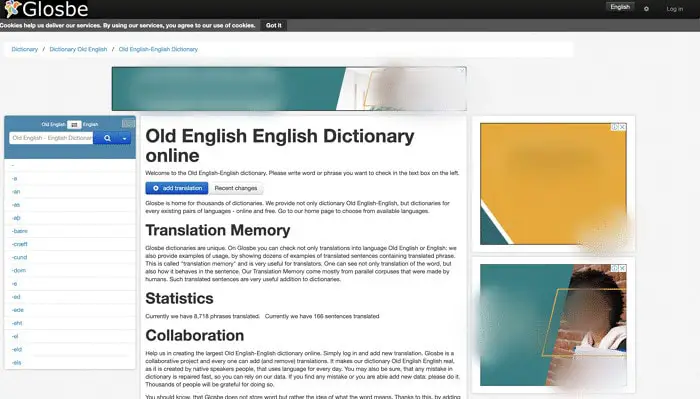Open the 'Dictionary Old English' breadcrumb

pyautogui.click(x=78, y=50)
